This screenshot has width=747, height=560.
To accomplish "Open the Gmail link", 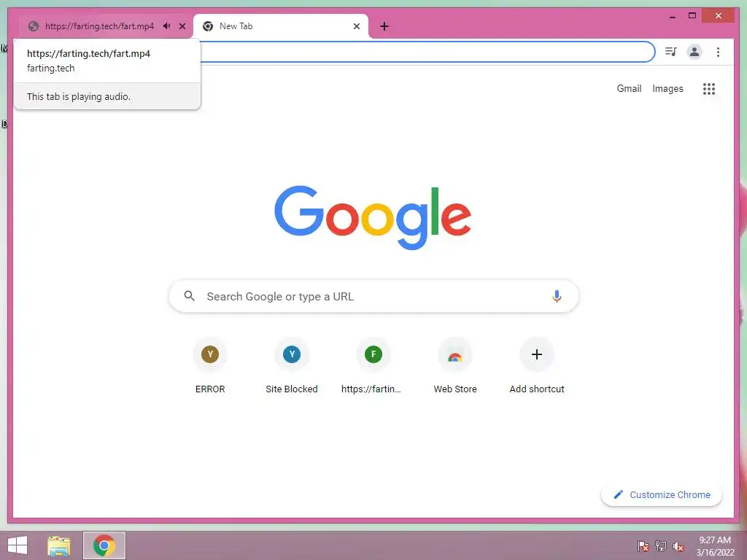I will coord(629,88).
